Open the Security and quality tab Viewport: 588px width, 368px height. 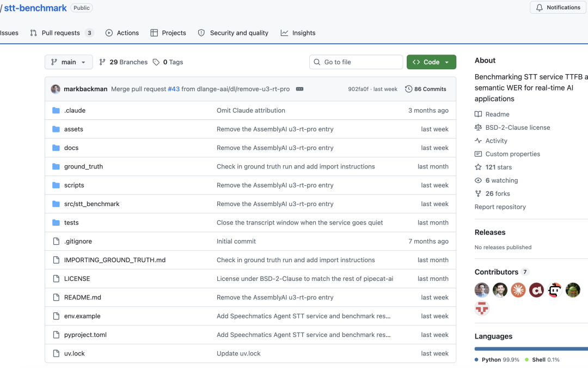pos(233,33)
